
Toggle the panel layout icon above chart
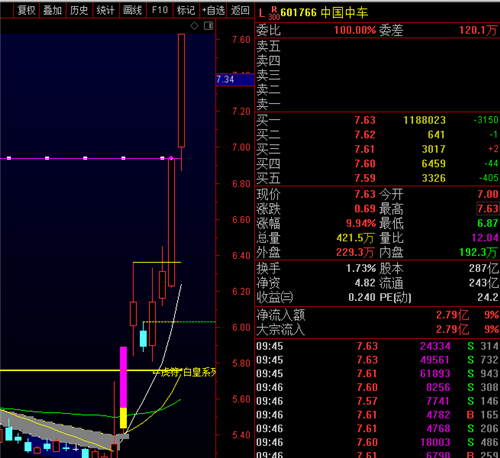tap(209, 26)
